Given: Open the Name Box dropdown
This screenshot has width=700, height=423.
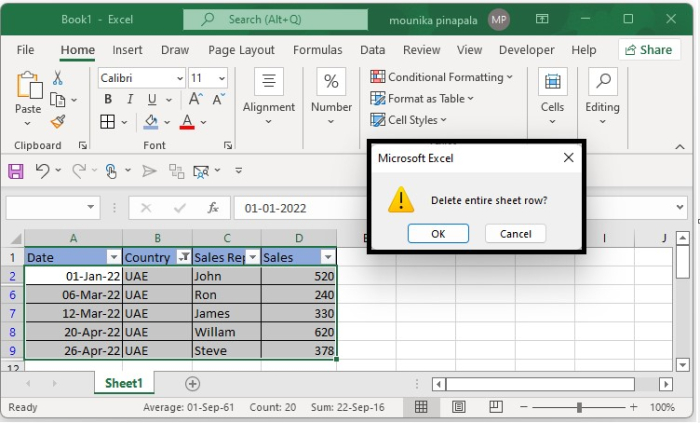Looking at the screenshot, I should pyautogui.click(x=91, y=207).
